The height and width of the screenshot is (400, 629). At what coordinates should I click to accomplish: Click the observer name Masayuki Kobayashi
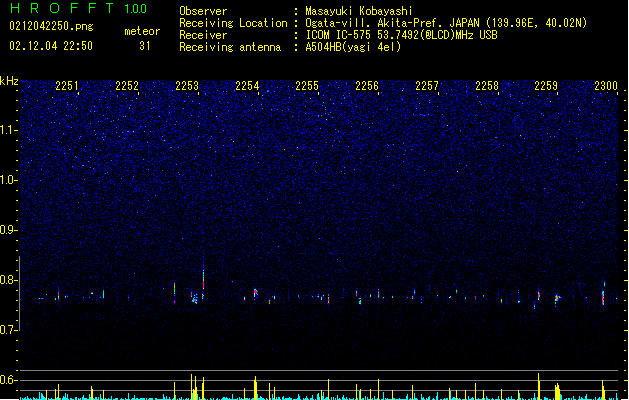(359, 11)
